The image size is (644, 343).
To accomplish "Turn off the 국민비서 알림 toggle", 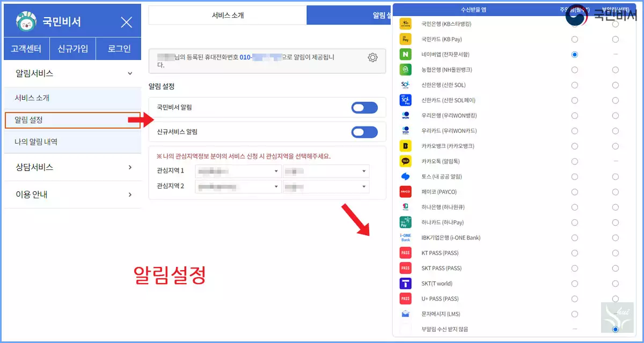I will (x=364, y=107).
